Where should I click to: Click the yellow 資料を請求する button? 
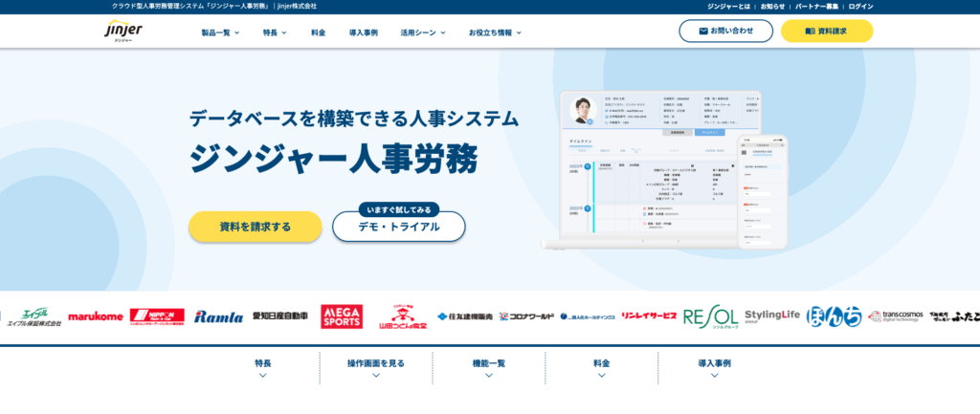click(255, 227)
